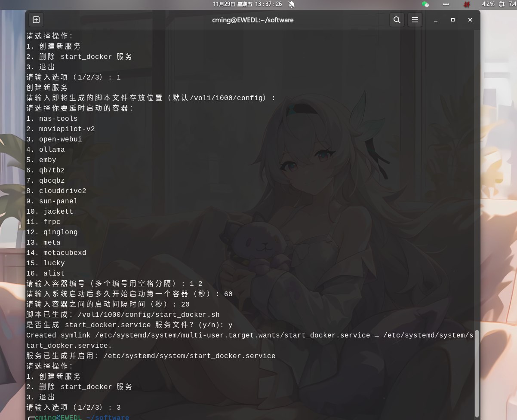Screen dimensions: 517x420
Task: Maximize the terminal window
Action: tap(453, 20)
